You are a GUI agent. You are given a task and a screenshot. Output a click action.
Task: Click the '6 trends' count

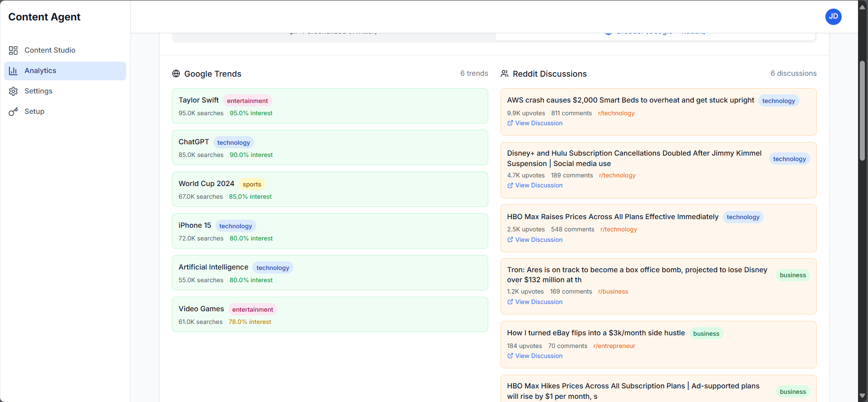point(474,74)
